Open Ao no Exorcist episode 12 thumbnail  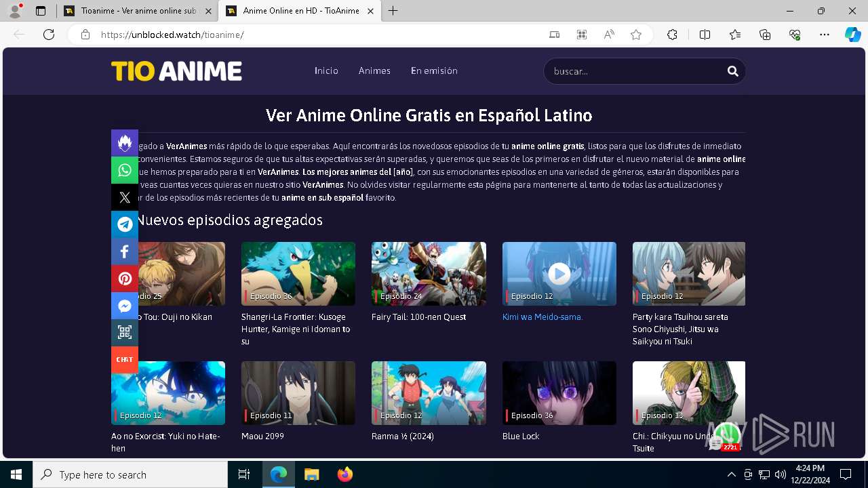168,393
